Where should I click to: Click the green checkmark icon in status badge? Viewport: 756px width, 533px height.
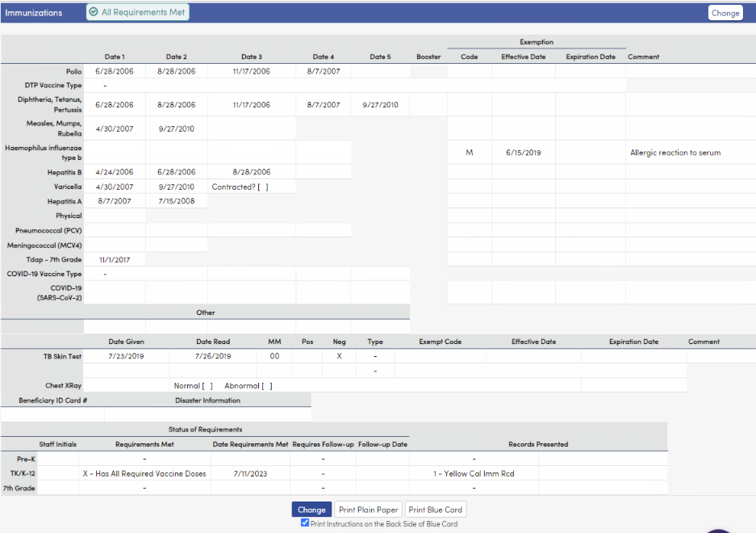click(x=94, y=12)
